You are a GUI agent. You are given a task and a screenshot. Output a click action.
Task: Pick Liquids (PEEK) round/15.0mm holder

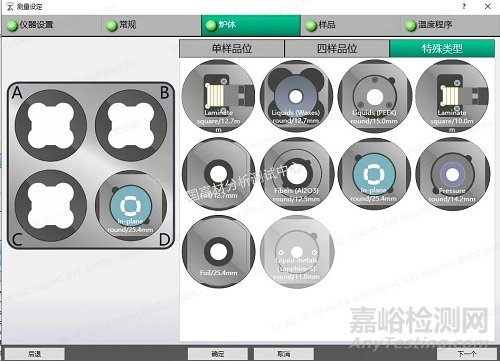374,96
